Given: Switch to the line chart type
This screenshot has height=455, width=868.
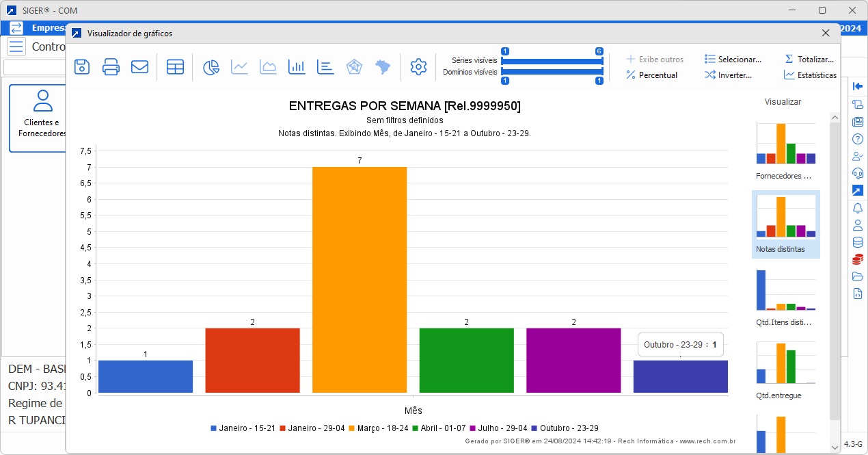Looking at the screenshot, I should [239, 66].
